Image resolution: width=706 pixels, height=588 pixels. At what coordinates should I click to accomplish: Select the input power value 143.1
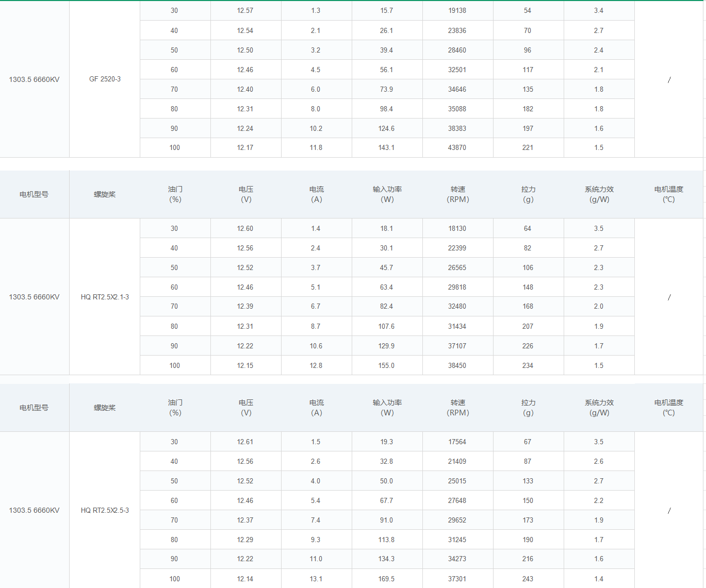click(x=386, y=148)
